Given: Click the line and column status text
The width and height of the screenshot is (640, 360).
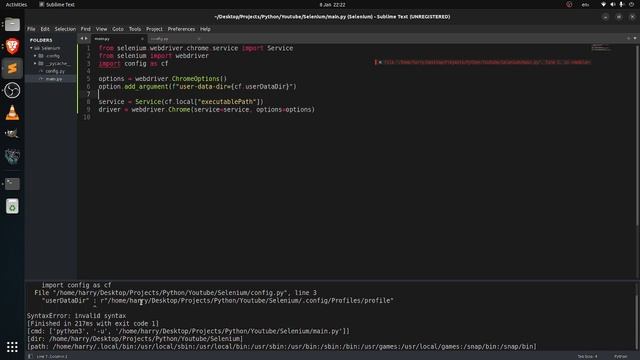Looking at the screenshot, I should tap(52, 356).
